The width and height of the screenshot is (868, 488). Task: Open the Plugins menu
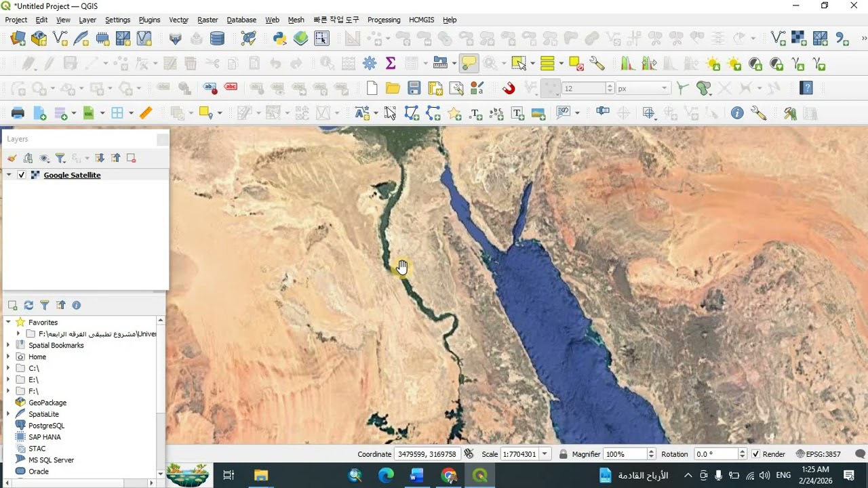(x=149, y=20)
